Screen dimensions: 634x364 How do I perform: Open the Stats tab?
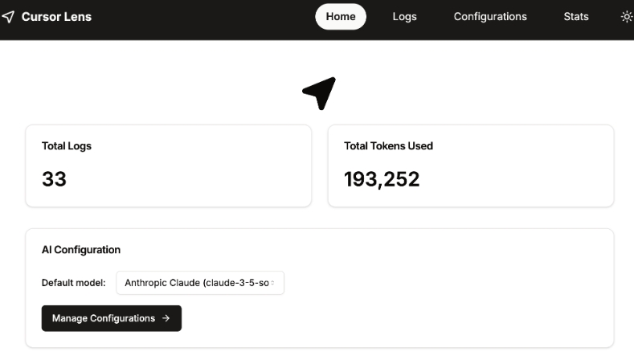click(x=576, y=16)
